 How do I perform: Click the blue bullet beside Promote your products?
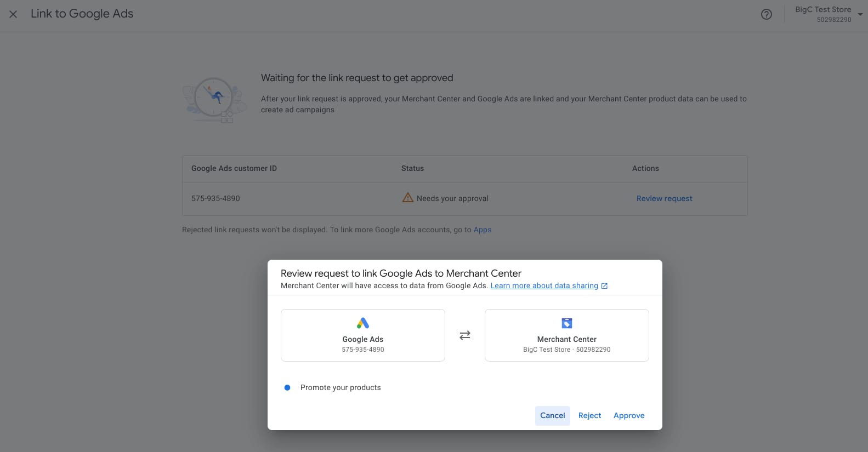click(287, 387)
